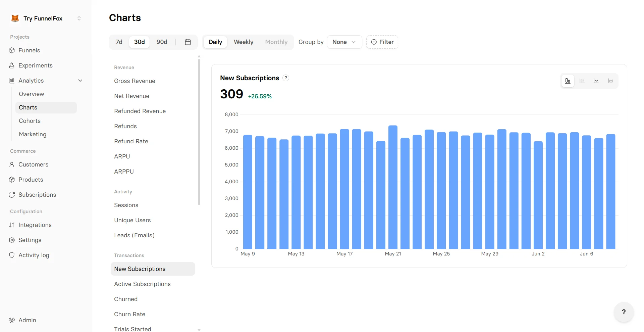Open the Customers link

(x=34, y=164)
